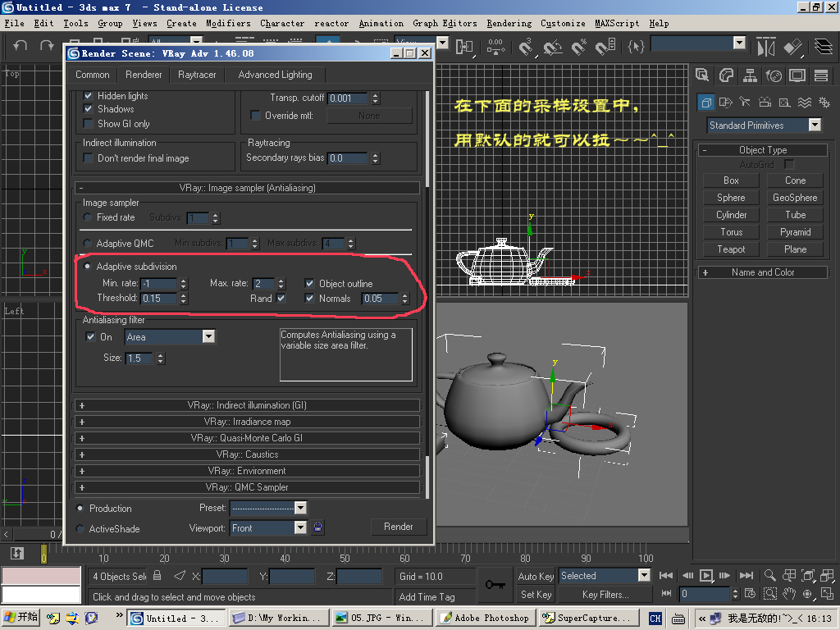Open the Area antialiasing filter dropdown
This screenshot has width=840, height=630.
[208, 336]
